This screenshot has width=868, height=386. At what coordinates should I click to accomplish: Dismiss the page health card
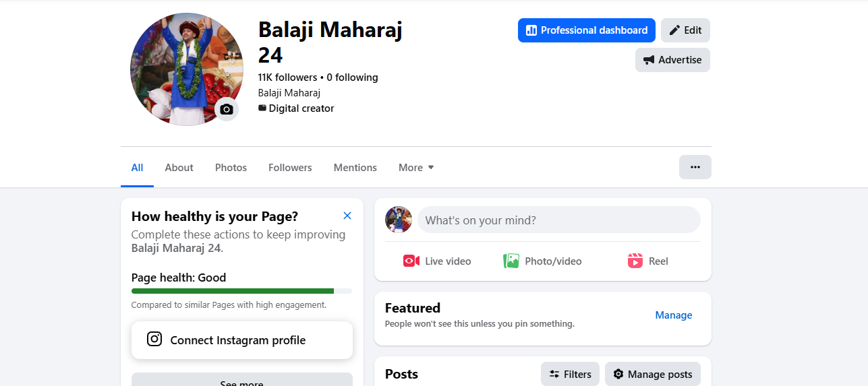(347, 216)
